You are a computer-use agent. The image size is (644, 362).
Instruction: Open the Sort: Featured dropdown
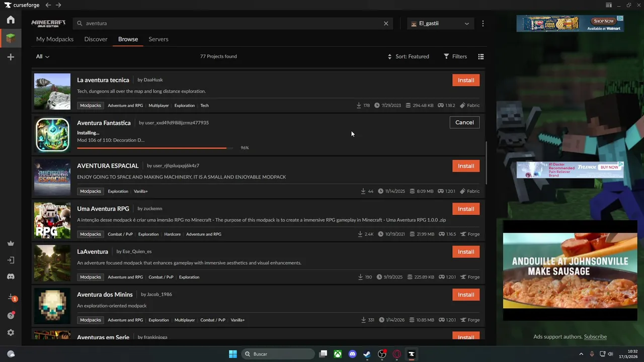point(409,56)
